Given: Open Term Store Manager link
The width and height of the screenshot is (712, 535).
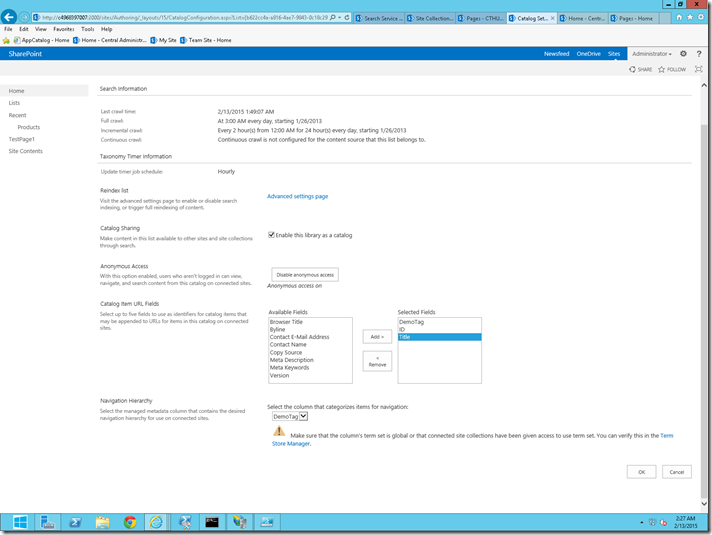Looking at the screenshot, I should click(x=291, y=444).
